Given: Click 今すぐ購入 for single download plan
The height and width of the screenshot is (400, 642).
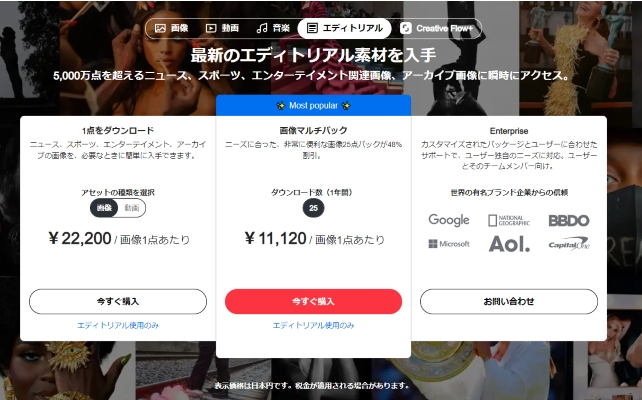Looking at the screenshot, I should point(118,302).
